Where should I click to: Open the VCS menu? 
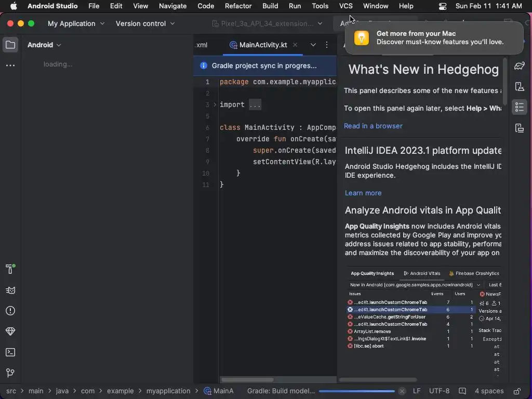click(345, 6)
